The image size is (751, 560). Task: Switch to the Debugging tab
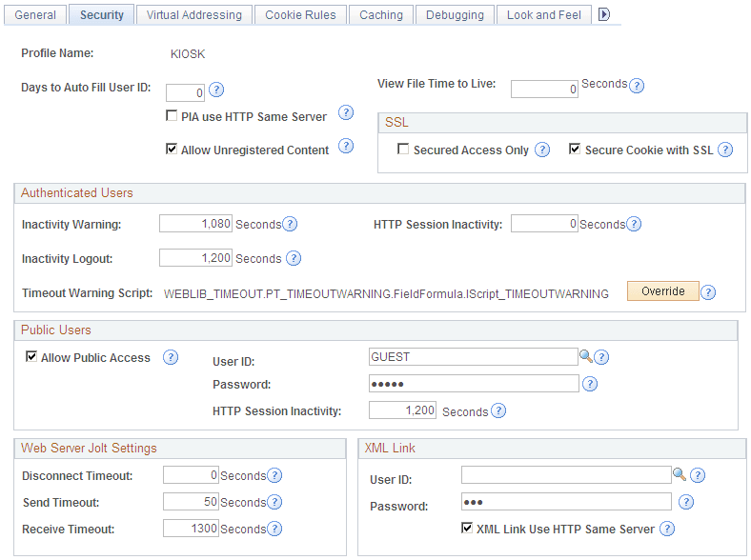coord(455,15)
